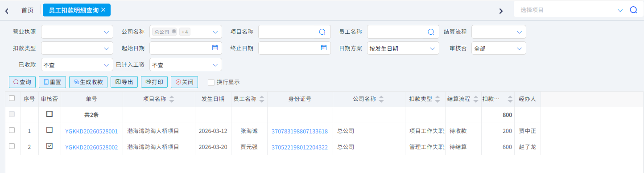Click the +4 tag in 公司名称
Screen dimensions: 644x173
185,32
